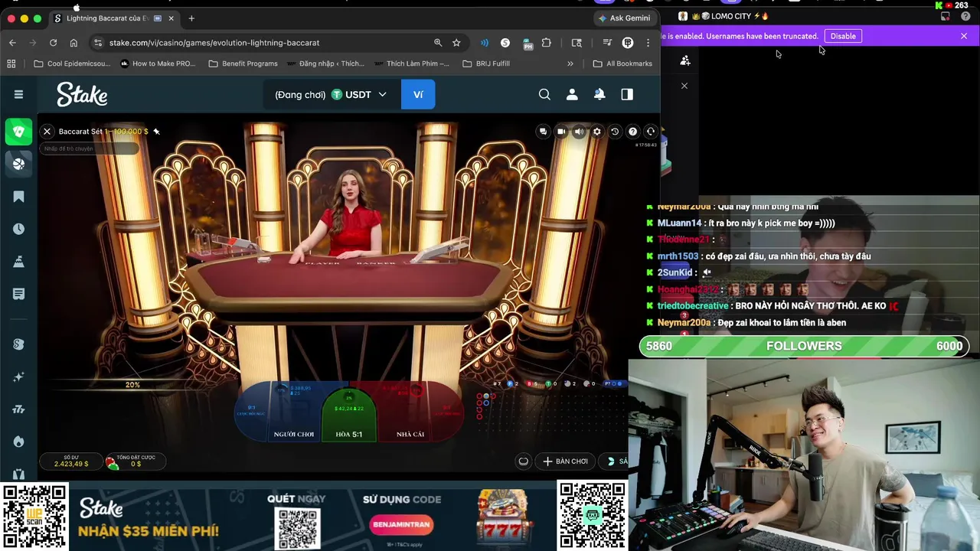Expand the hidden bookmarks chevron
The image size is (980, 551).
[x=570, y=64]
